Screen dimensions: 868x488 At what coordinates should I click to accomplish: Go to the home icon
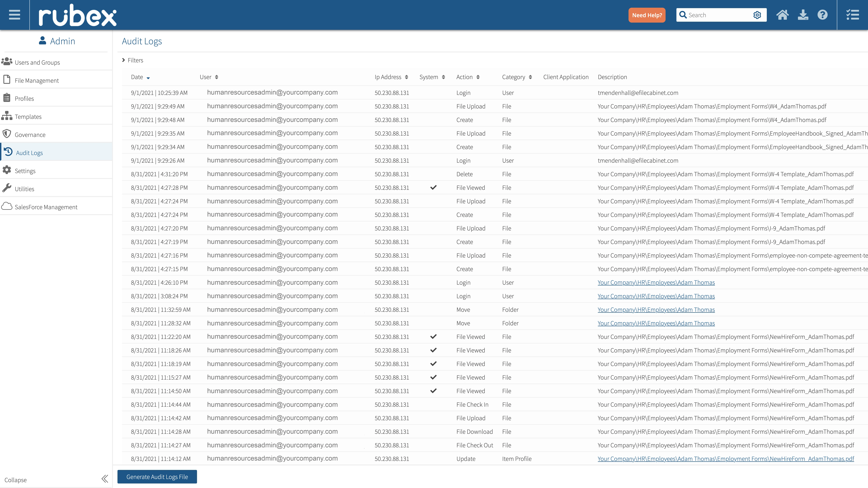coord(782,15)
